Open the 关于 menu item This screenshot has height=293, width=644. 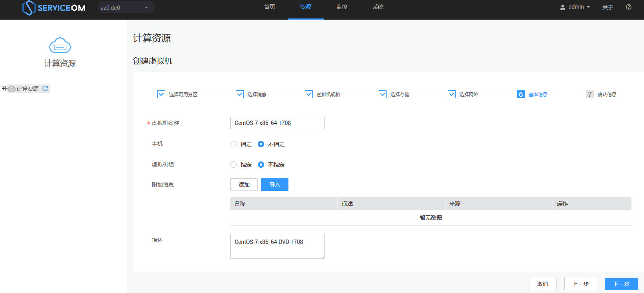pos(608,7)
